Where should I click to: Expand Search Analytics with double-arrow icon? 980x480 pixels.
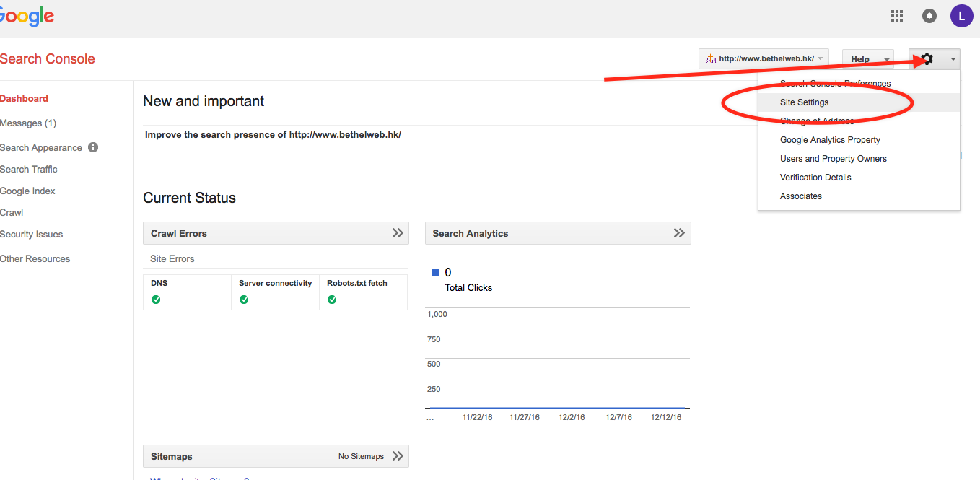(x=679, y=233)
